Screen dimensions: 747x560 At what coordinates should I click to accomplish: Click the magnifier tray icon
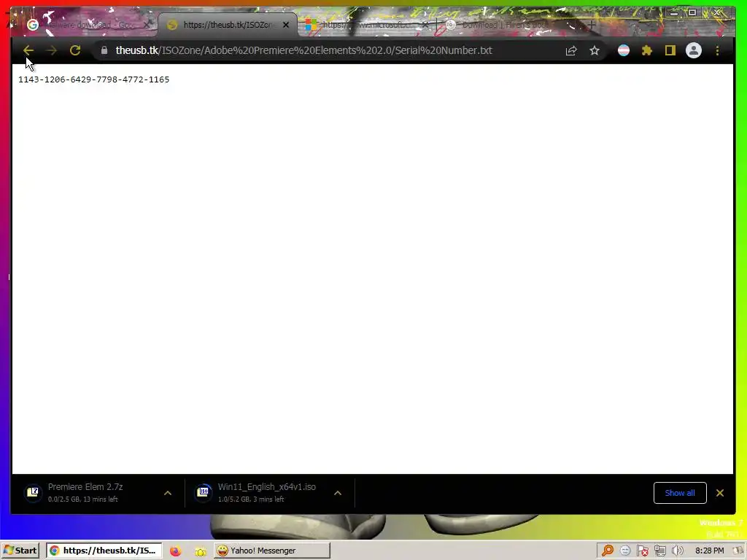tap(608, 551)
